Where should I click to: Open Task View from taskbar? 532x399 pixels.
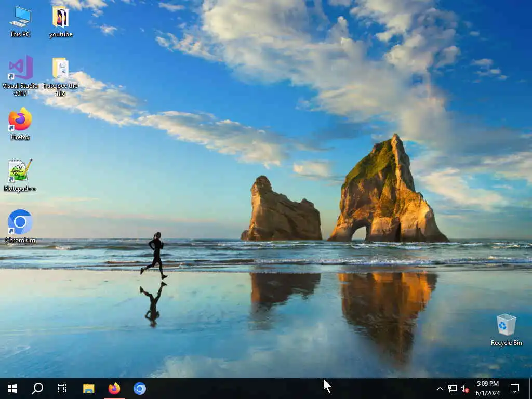pos(62,389)
